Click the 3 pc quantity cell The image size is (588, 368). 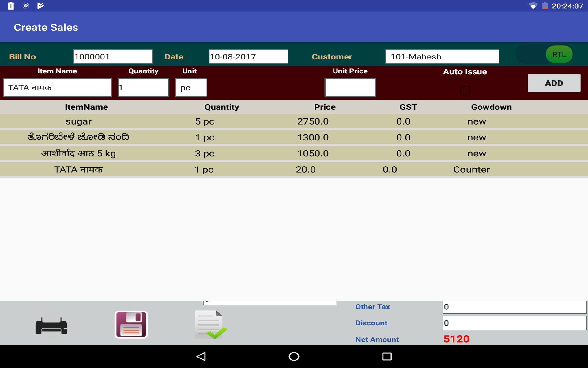point(205,153)
